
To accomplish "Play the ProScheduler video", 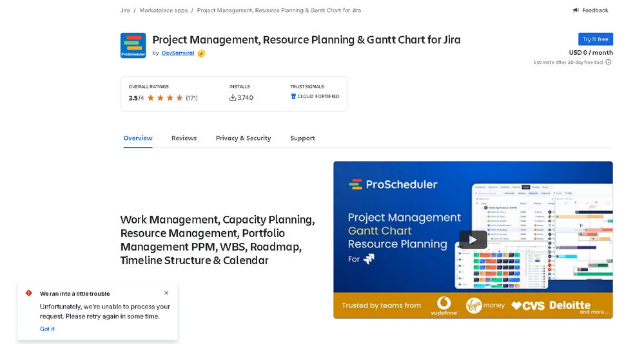I will [473, 240].
